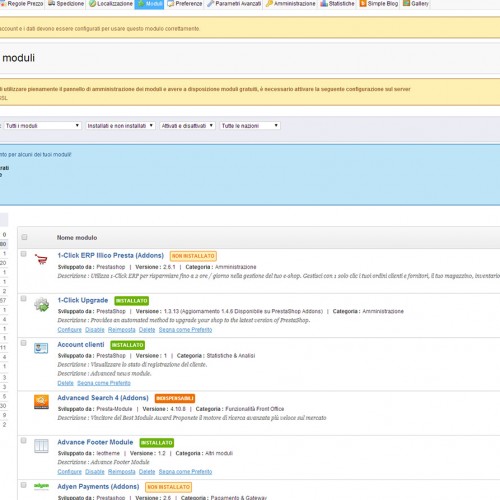Click Reimposta under Advance Footer Module

tap(122, 472)
